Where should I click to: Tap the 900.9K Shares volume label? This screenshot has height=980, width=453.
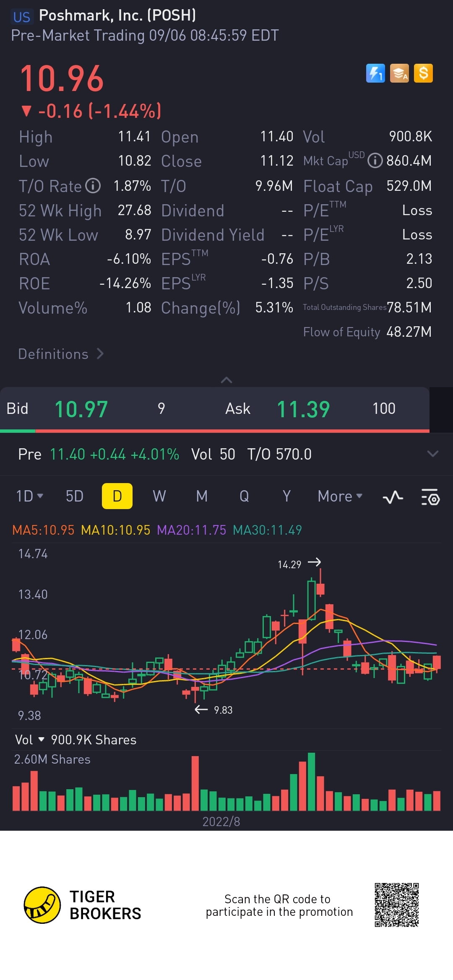tap(94, 740)
